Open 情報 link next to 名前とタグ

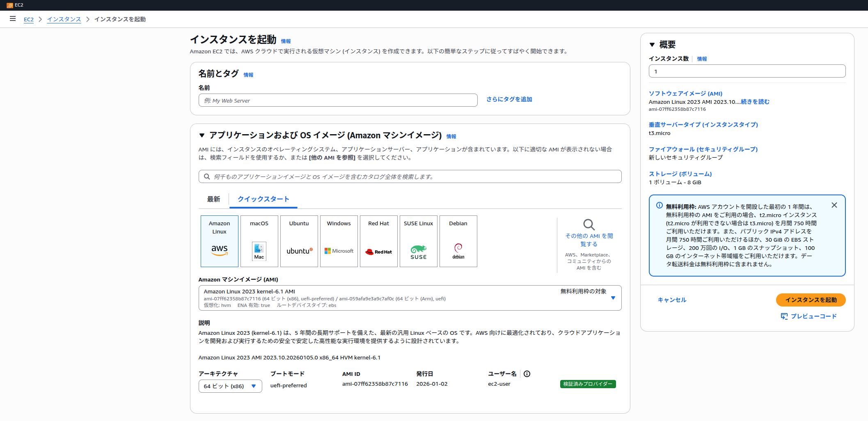(248, 75)
